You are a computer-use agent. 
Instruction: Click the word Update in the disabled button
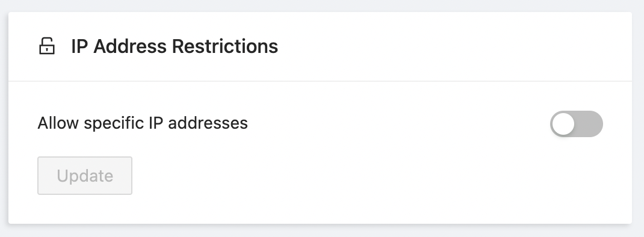click(x=85, y=176)
